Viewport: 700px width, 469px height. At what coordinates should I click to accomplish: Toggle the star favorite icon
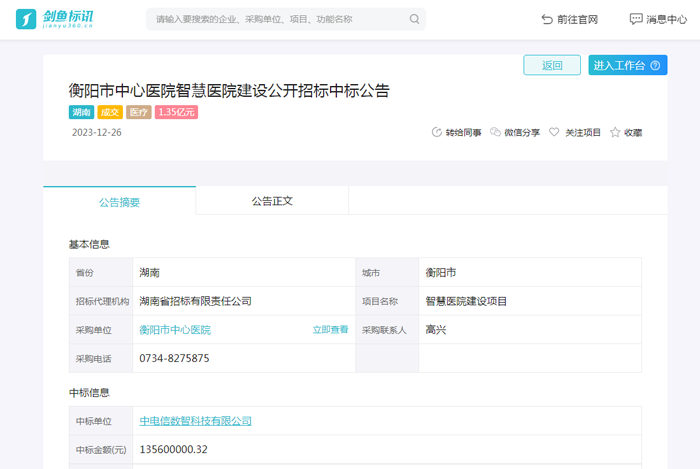[x=615, y=132]
